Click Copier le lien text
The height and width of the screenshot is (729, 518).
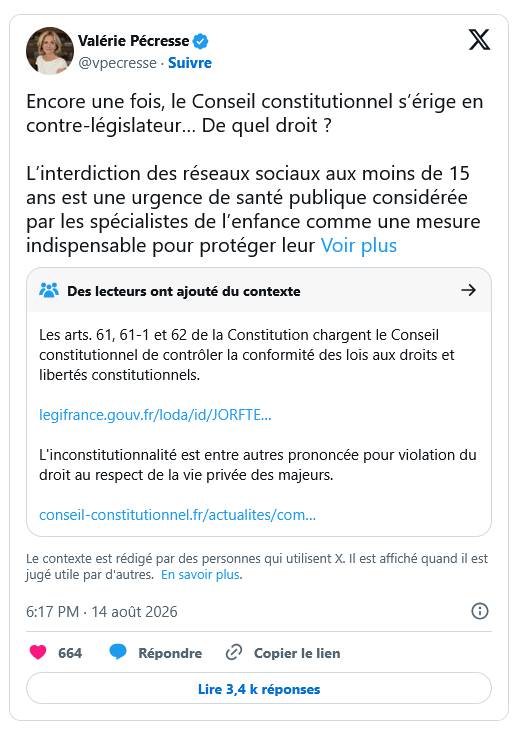[x=297, y=653]
